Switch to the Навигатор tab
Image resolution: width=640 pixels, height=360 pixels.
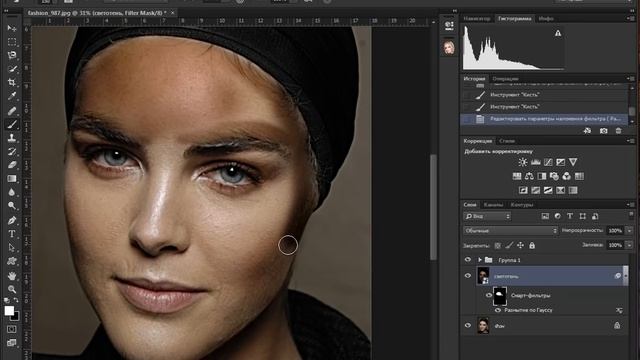(x=477, y=19)
